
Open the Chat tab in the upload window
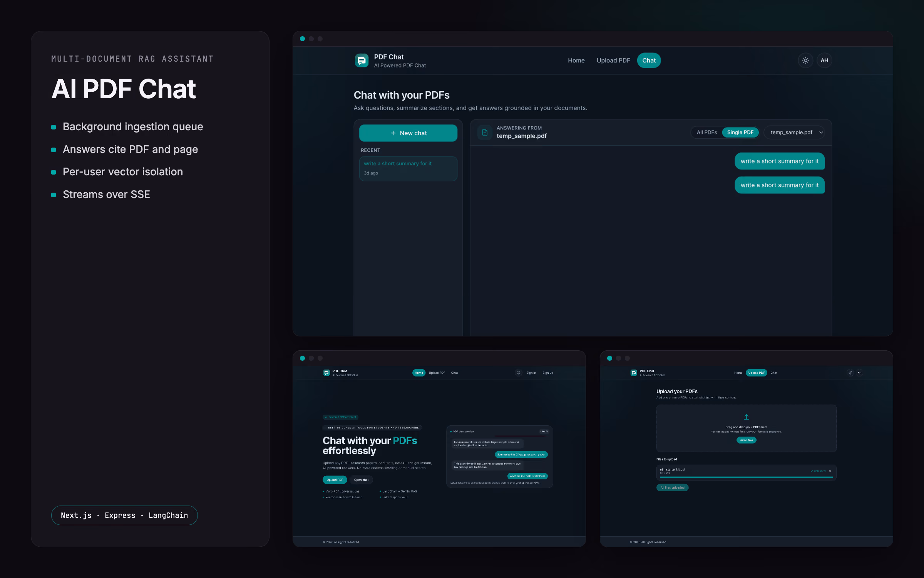coord(774,373)
